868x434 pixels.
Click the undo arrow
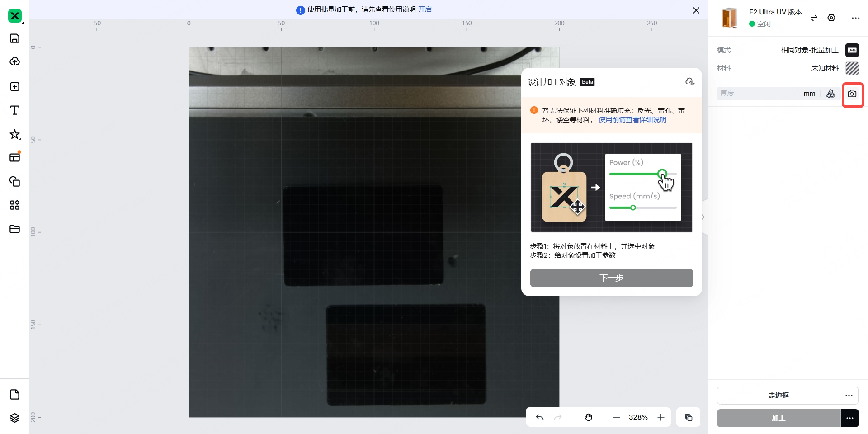point(540,417)
